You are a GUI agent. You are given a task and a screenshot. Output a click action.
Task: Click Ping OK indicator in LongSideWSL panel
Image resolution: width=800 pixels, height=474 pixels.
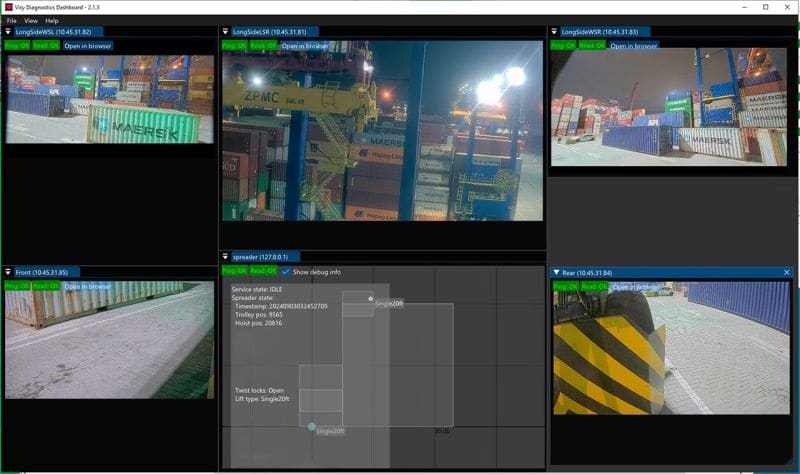coord(17,46)
